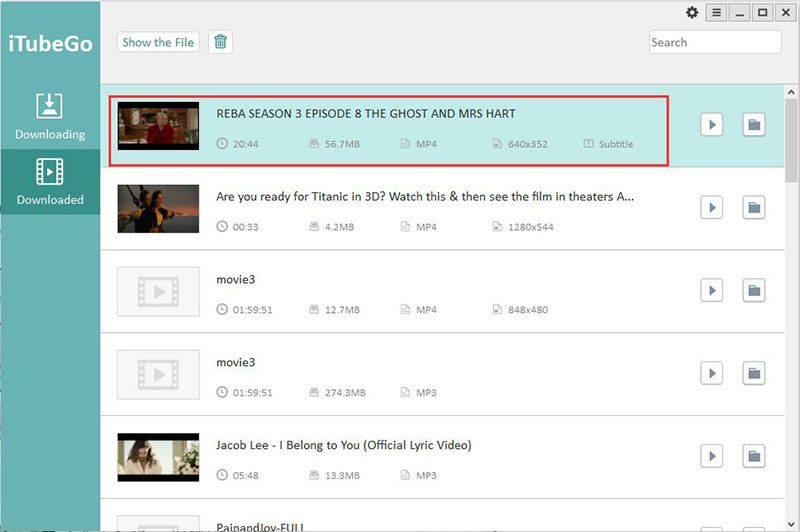Click the 274.3MB file size value
The width and height of the screenshot is (800, 532).
coord(345,393)
